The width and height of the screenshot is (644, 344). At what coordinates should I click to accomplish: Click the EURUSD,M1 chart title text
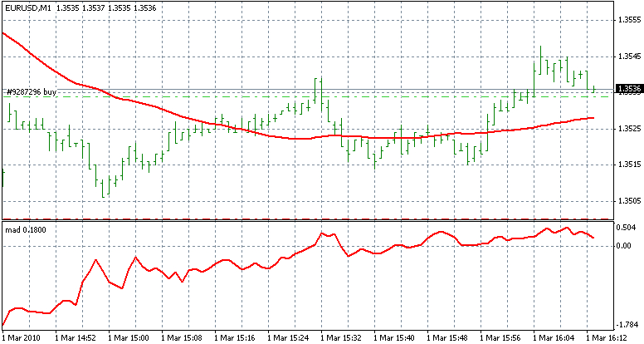tap(28, 7)
